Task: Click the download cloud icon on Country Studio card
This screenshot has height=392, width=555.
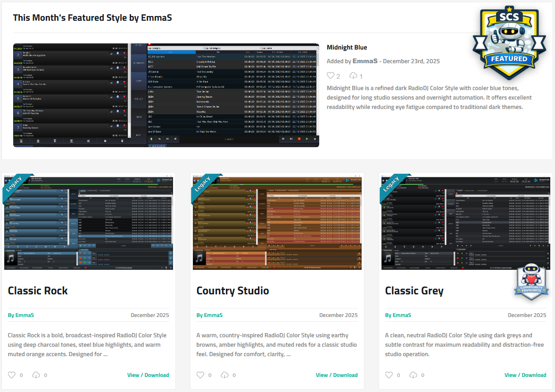Action: click(225, 375)
